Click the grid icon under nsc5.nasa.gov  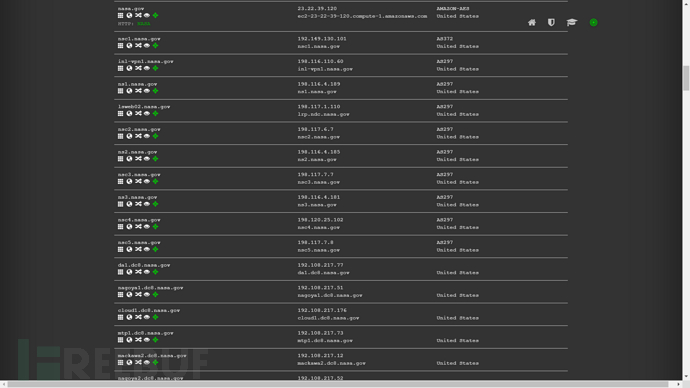pyautogui.click(x=121, y=249)
